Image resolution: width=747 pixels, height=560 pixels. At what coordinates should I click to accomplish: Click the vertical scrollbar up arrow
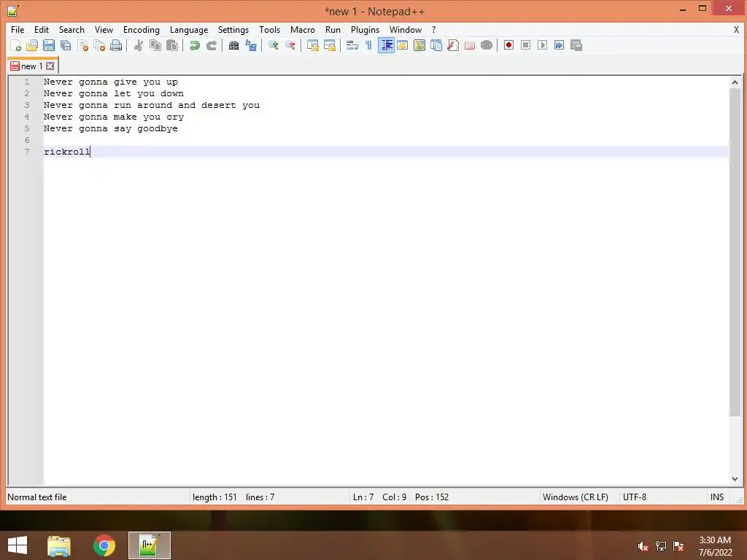(735, 82)
